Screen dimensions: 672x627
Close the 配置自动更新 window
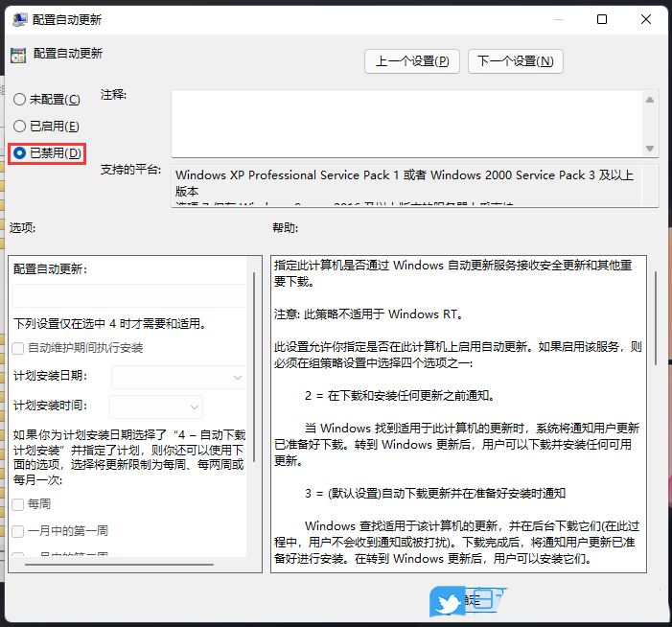pyautogui.click(x=646, y=19)
